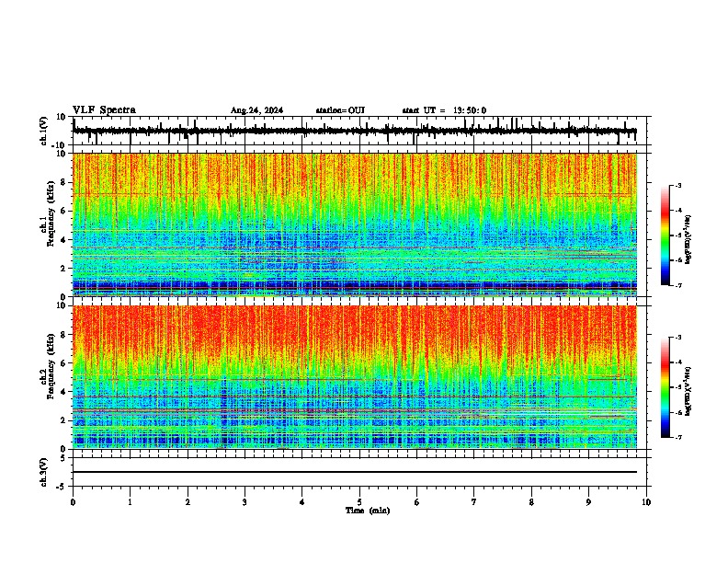Click the "-3" label on ch.1 colorbar
This screenshot has height=563, width=728.
pos(677,185)
